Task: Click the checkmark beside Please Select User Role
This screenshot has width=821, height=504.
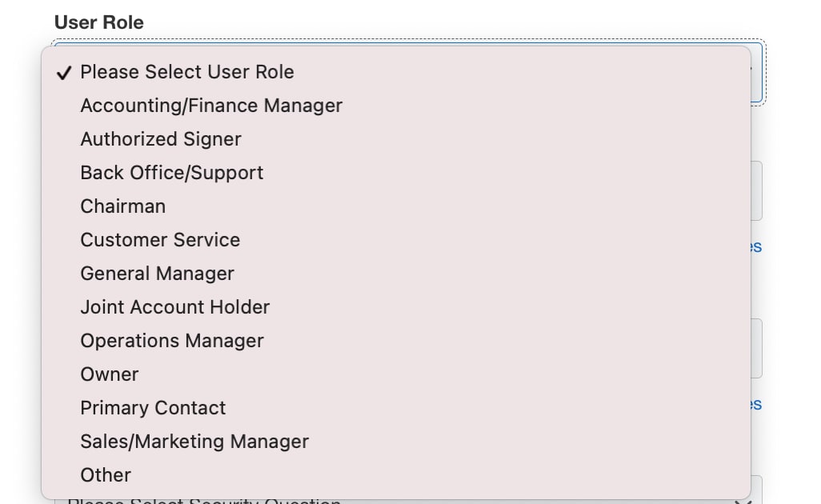Action: click(x=64, y=73)
